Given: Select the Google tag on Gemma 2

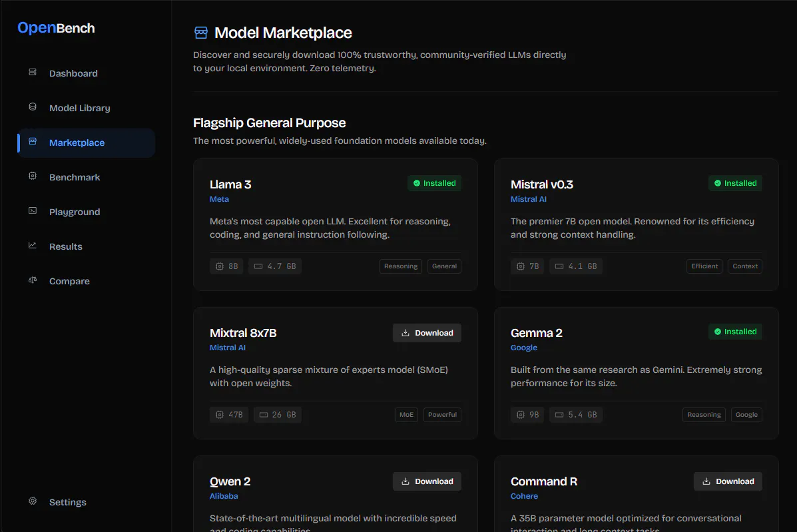Looking at the screenshot, I should coord(746,415).
